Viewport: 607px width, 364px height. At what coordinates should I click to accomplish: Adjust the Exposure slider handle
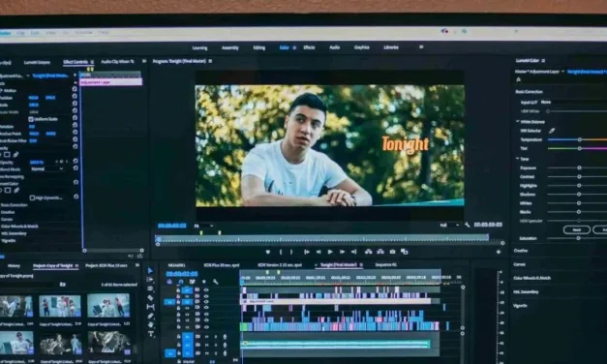579,167
